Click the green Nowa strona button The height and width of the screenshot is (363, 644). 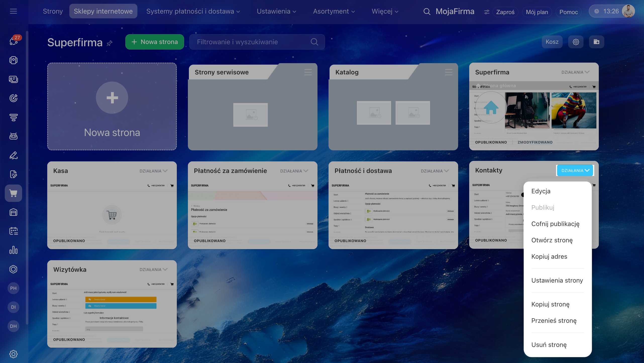154,42
